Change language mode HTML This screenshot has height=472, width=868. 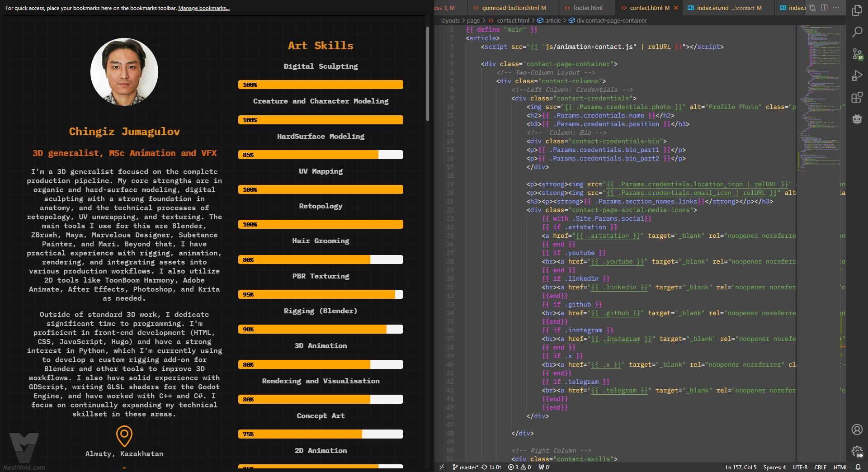click(840, 467)
